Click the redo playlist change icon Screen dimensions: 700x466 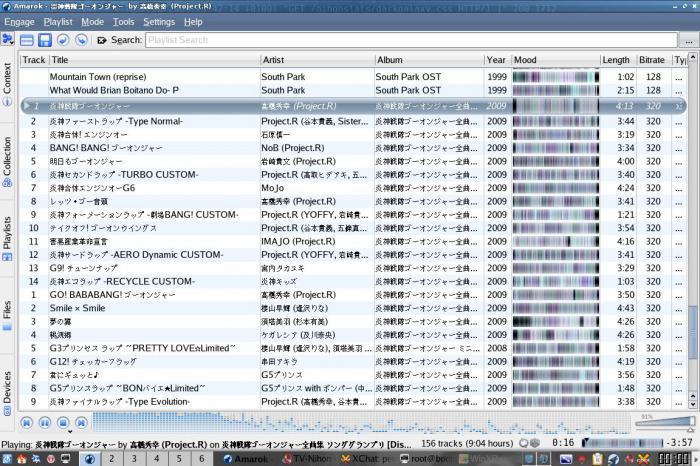[81, 40]
